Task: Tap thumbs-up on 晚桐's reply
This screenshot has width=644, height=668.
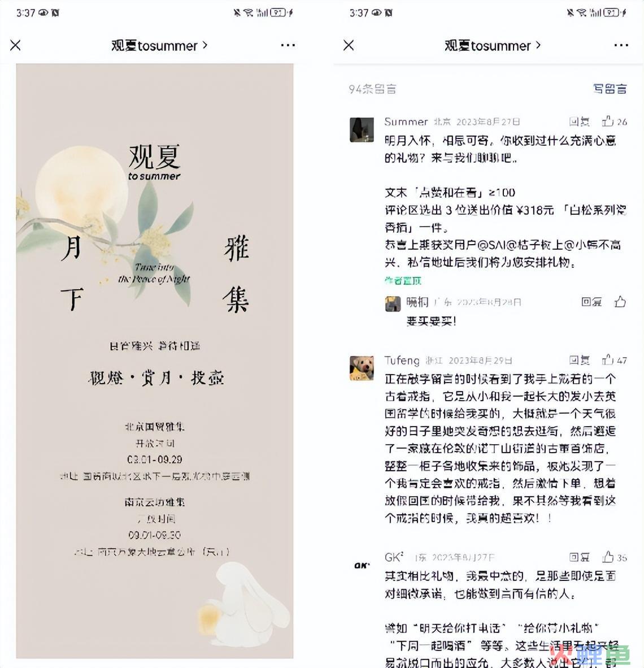Action: pos(620,302)
